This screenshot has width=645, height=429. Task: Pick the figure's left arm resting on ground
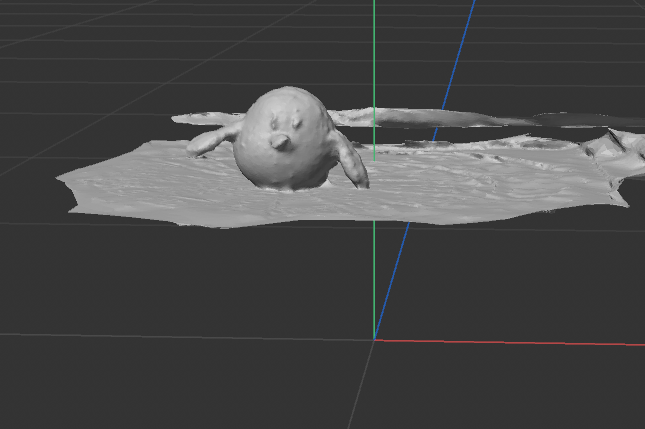click(x=211, y=142)
